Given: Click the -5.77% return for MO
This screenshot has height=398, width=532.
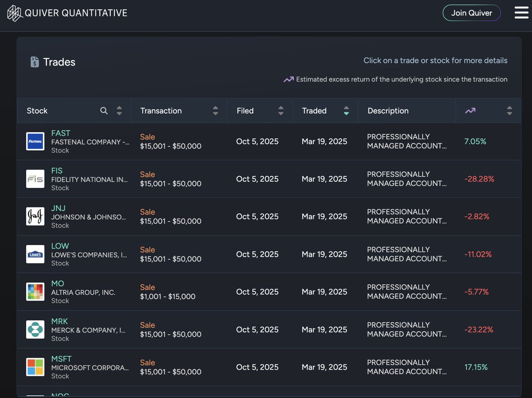Looking at the screenshot, I should click(x=477, y=292).
